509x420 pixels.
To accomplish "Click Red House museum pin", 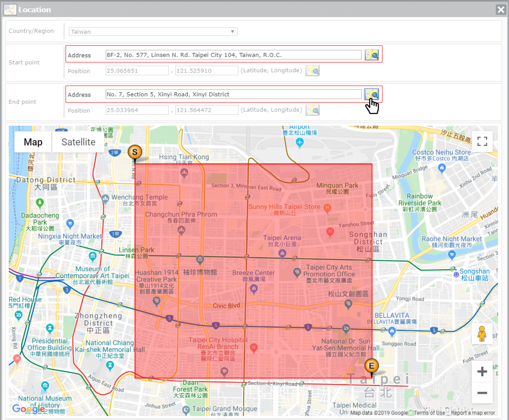I will click(x=18, y=315).
